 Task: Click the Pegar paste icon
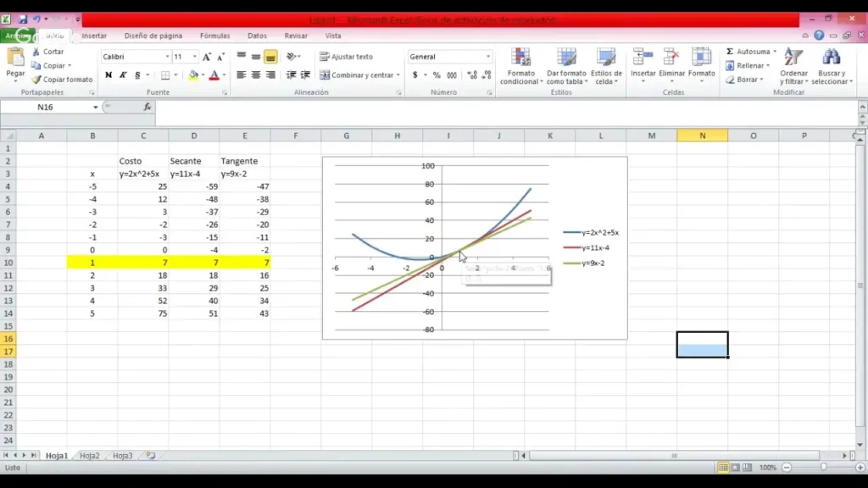click(x=15, y=58)
